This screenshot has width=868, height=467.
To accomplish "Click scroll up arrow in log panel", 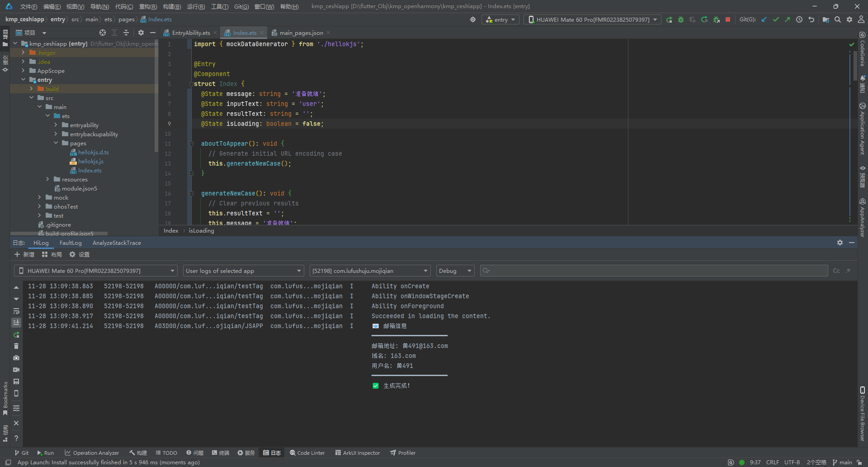I will pyautogui.click(x=16, y=287).
